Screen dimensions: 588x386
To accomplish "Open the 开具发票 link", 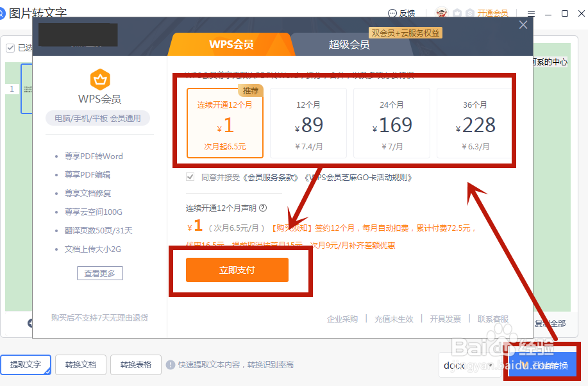I will pyautogui.click(x=445, y=319).
